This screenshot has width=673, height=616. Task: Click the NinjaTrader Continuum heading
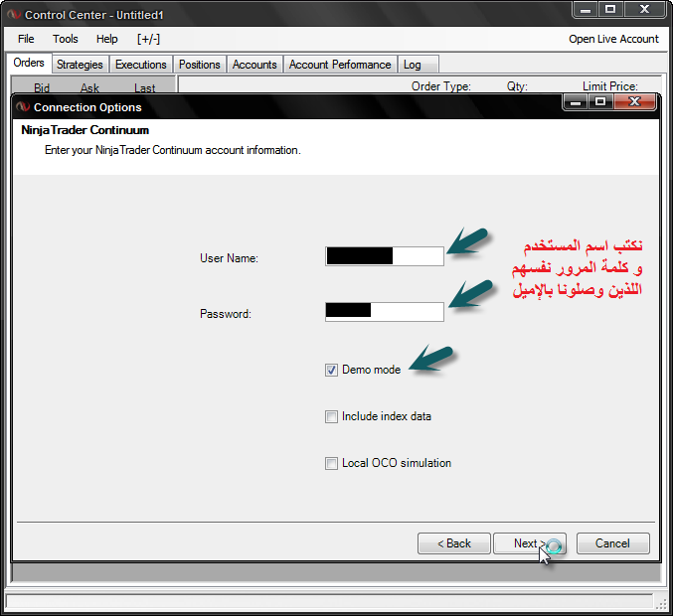(x=84, y=130)
